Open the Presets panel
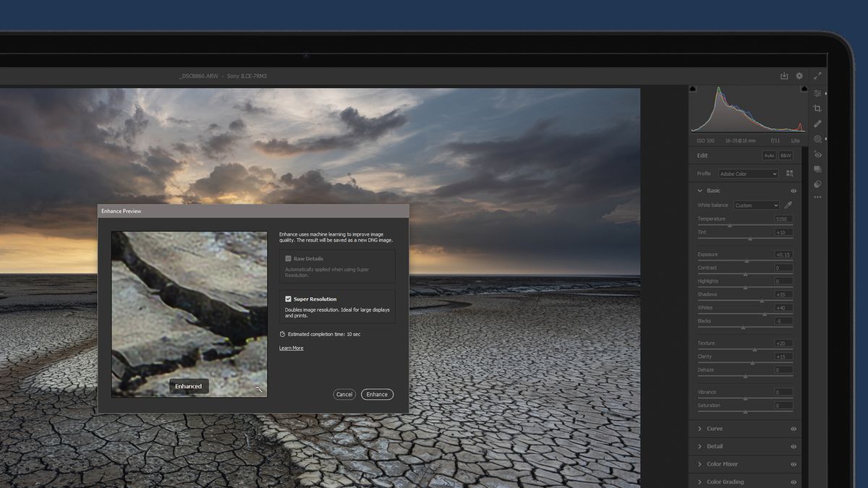The height and width of the screenshot is (488, 868). tap(817, 169)
